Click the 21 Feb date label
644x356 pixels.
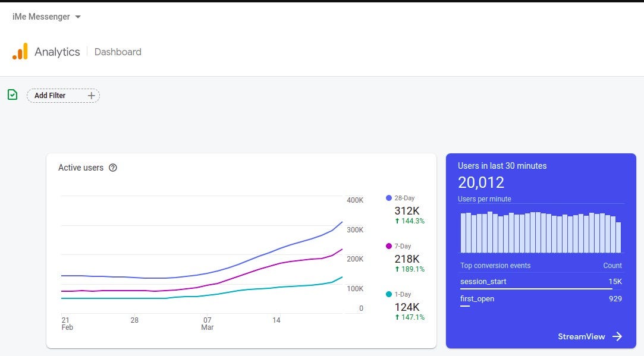tap(67, 323)
